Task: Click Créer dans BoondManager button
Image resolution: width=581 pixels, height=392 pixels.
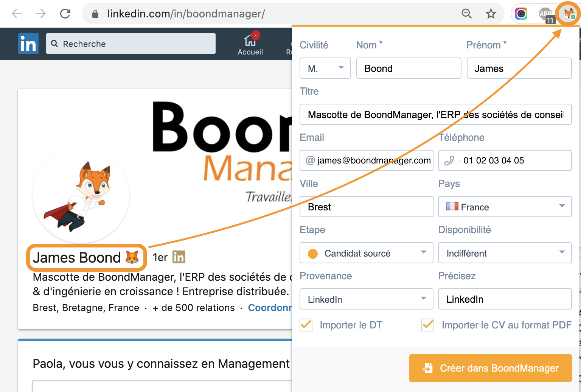Action: point(491,368)
